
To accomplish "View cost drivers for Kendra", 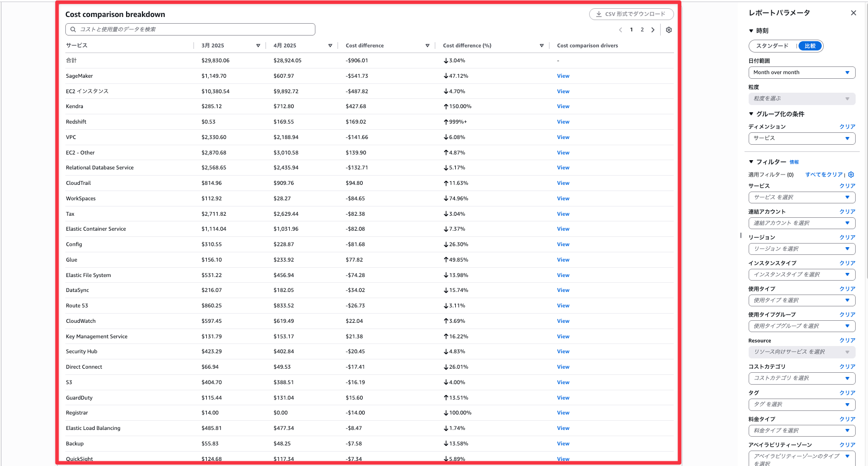I will 563,107.
